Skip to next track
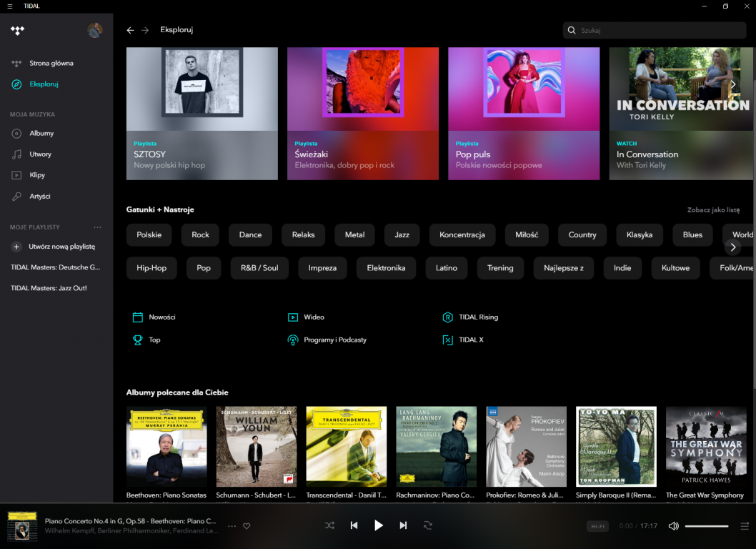The height and width of the screenshot is (549, 756). pos(403,526)
